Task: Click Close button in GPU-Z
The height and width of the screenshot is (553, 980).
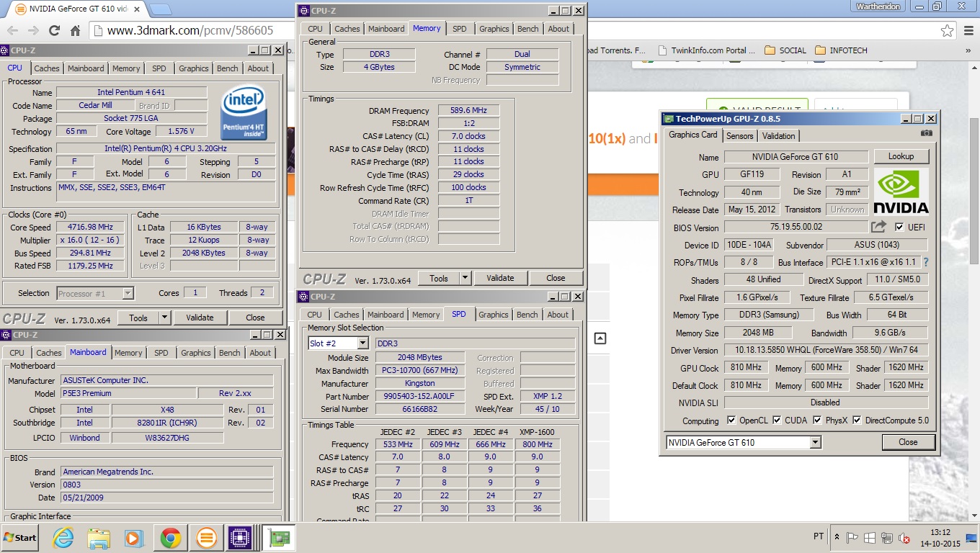Action: click(908, 442)
